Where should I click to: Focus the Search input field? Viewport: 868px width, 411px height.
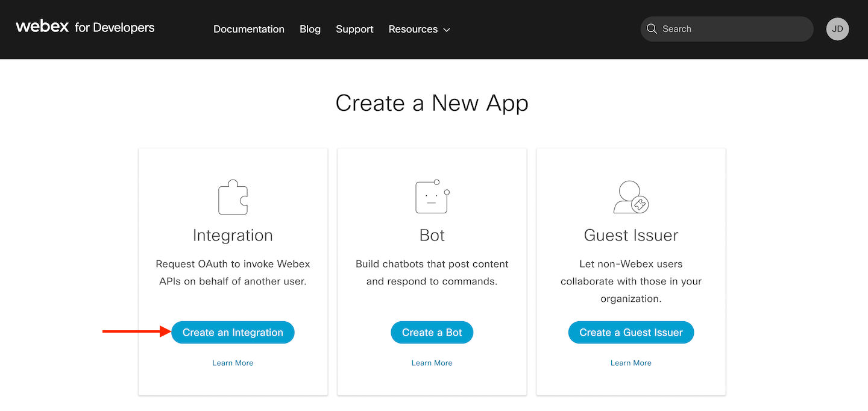tap(732, 29)
